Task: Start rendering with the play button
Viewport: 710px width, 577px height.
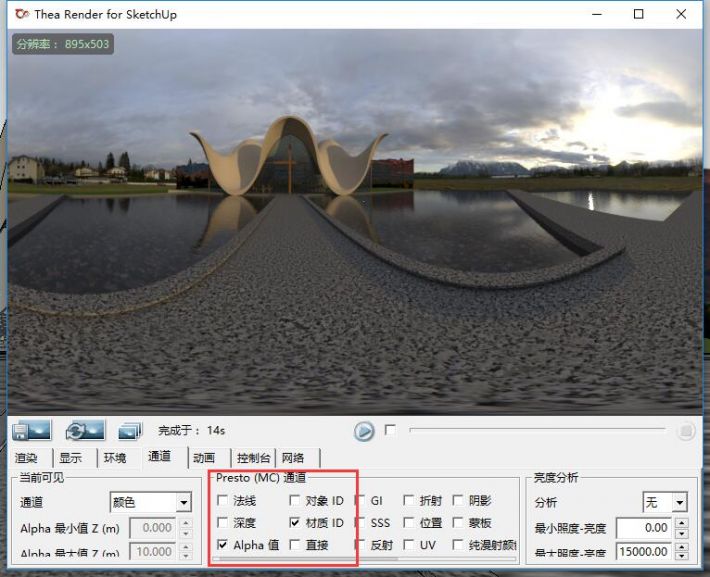Action: pyautogui.click(x=364, y=431)
